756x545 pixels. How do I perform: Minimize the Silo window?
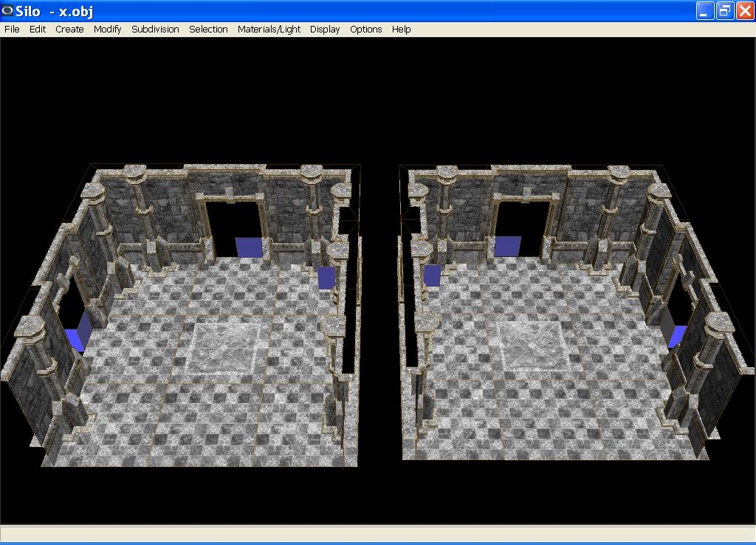(705, 11)
